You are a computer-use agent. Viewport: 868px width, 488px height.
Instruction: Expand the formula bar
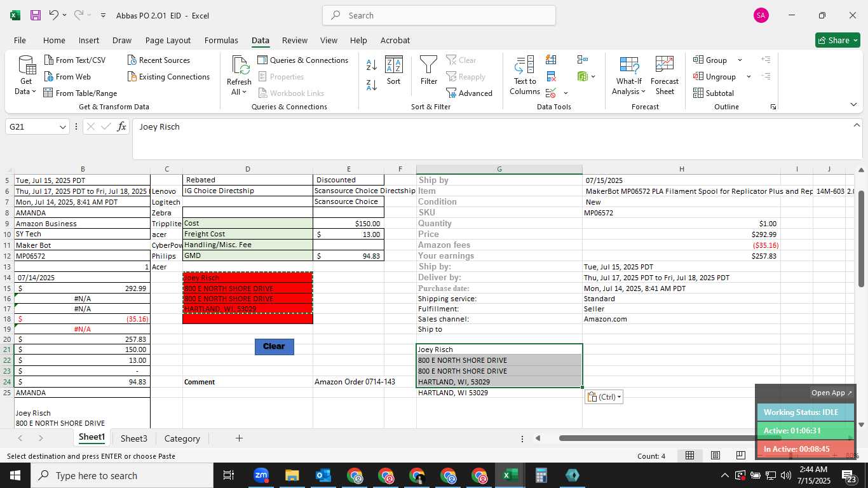[x=857, y=126]
